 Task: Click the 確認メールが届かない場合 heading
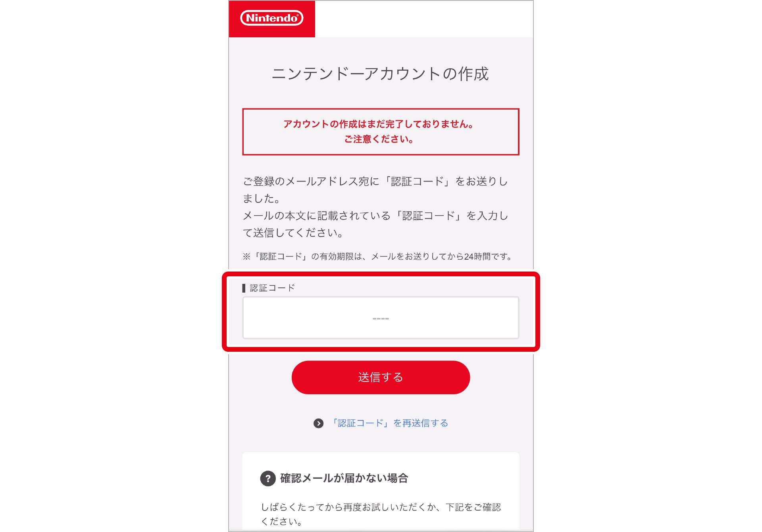(x=344, y=478)
